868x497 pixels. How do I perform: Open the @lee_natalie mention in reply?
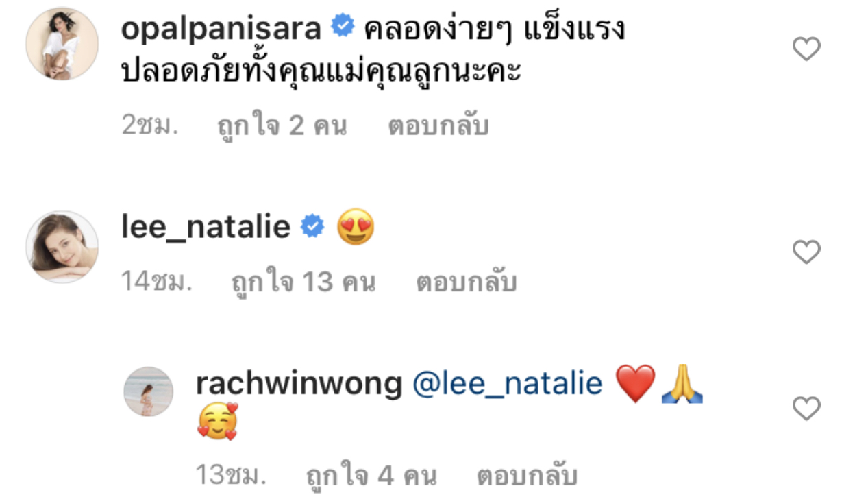(x=508, y=383)
